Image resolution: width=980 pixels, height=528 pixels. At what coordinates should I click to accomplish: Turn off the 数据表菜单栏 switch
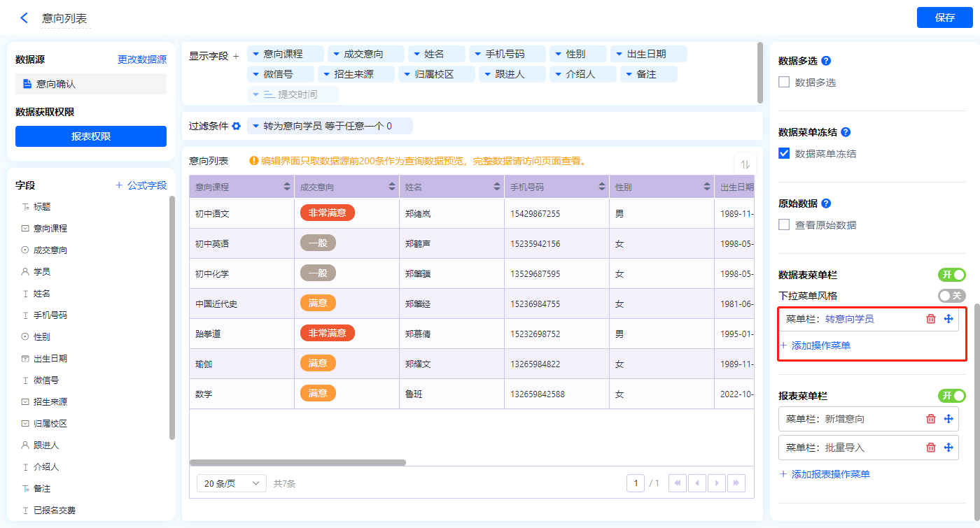click(951, 275)
